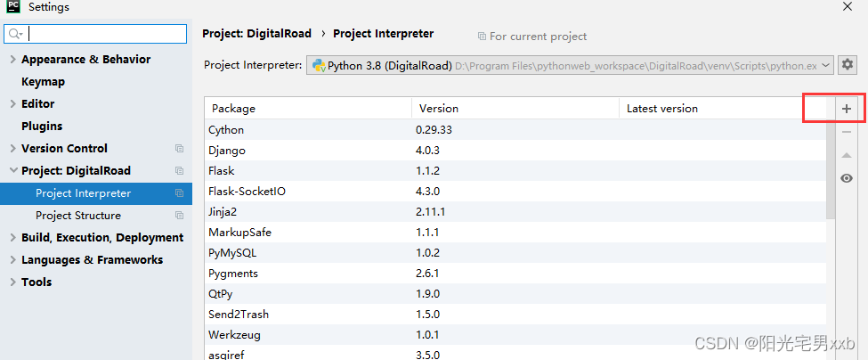Click the copy icon beside Project Interpreter
Image resolution: width=868 pixels, height=360 pixels.
(x=179, y=193)
